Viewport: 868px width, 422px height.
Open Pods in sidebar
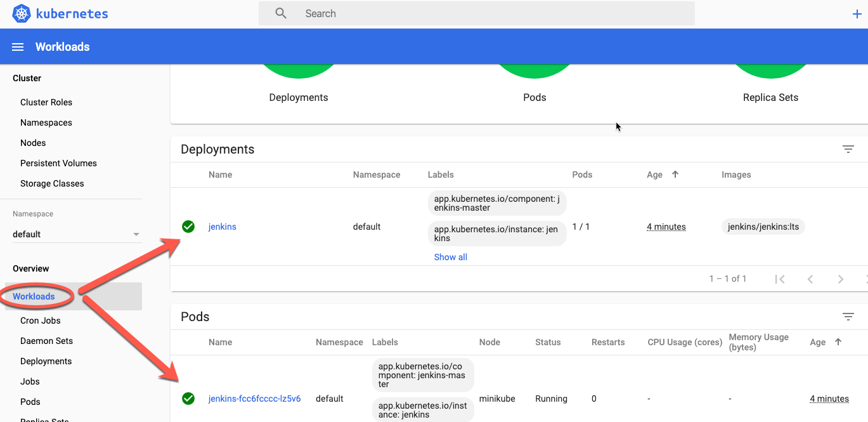(30, 402)
